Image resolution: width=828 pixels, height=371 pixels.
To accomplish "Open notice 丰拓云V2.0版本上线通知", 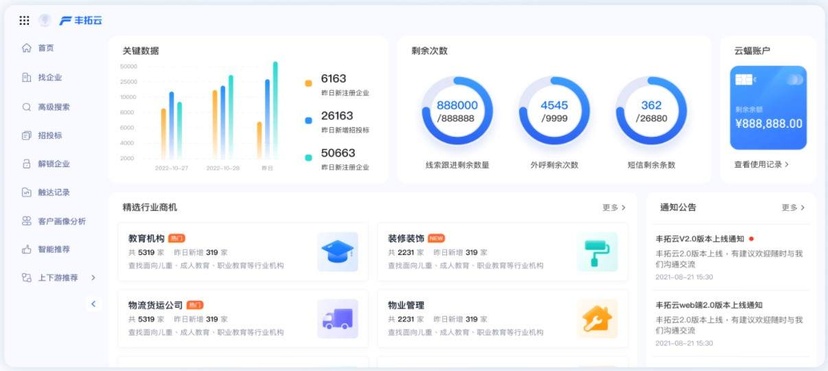I will pos(700,239).
